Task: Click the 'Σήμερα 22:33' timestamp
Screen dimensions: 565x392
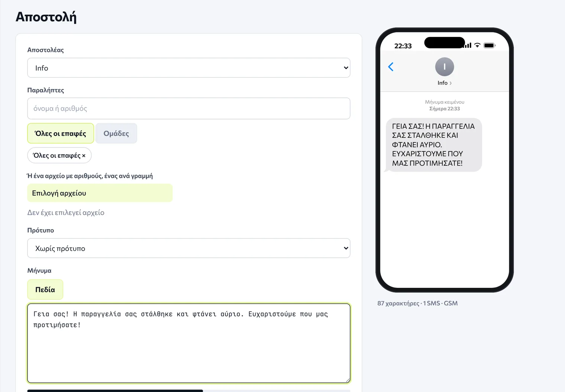Action: [444, 109]
